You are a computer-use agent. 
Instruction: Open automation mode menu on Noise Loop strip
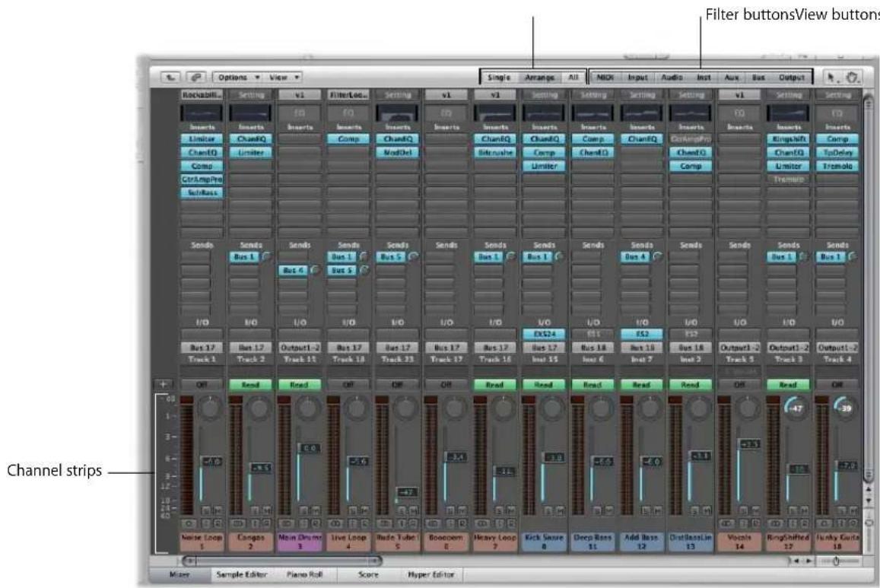pyautogui.click(x=202, y=385)
